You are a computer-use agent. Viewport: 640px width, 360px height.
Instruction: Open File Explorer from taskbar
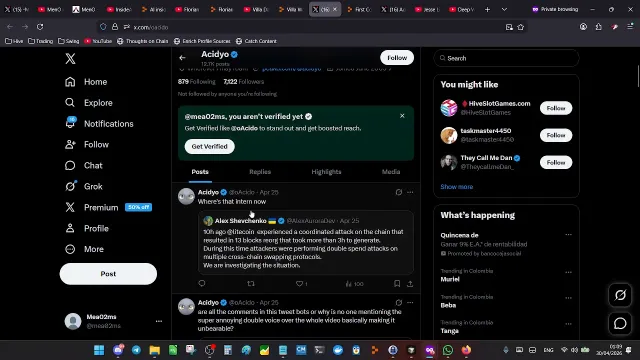(x=155, y=350)
